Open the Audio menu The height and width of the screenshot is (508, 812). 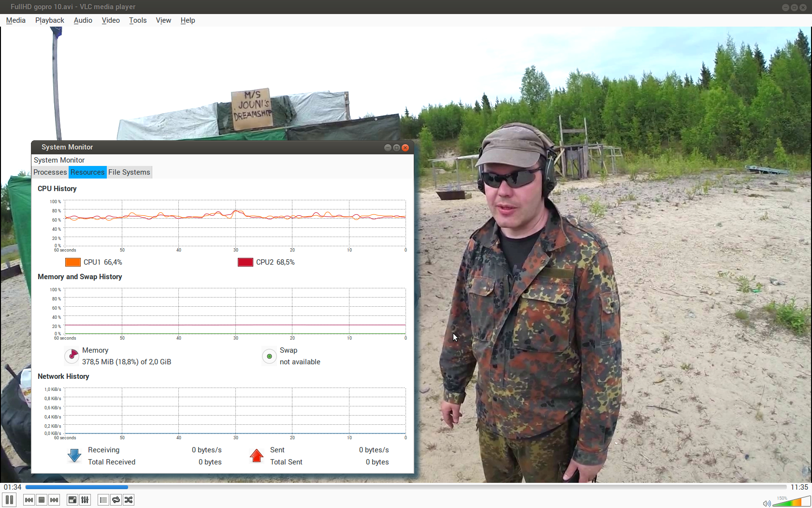pyautogui.click(x=83, y=20)
